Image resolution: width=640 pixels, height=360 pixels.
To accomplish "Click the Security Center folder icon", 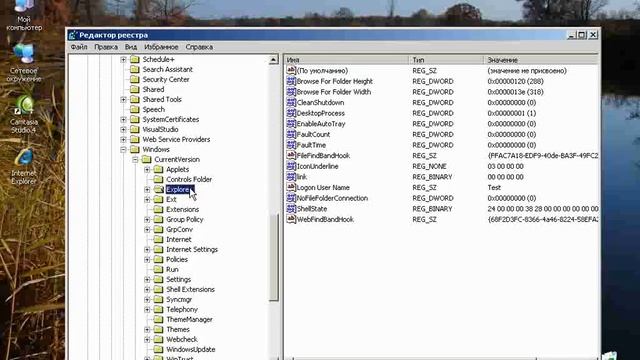I will point(135,79).
